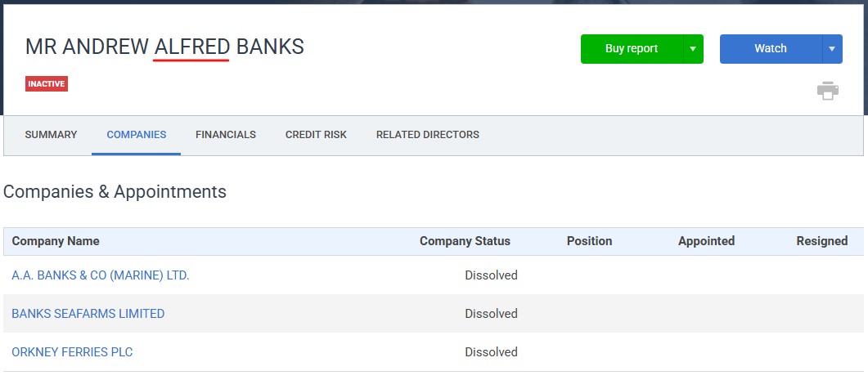Open the Financials tab
868x389 pixels.
coord(225,135)
